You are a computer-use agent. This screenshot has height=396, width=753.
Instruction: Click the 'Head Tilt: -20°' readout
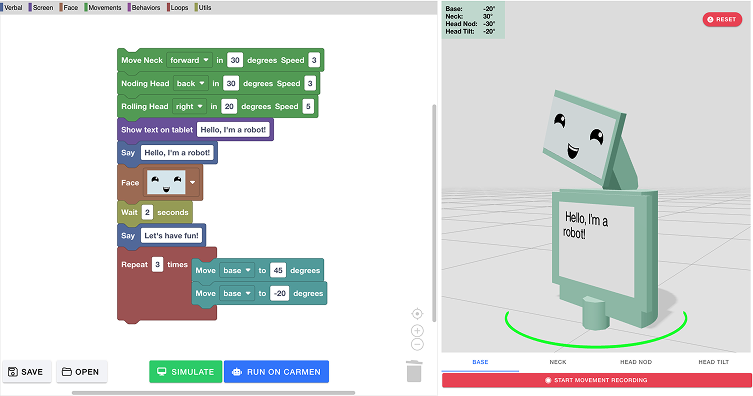click(470, 32)
